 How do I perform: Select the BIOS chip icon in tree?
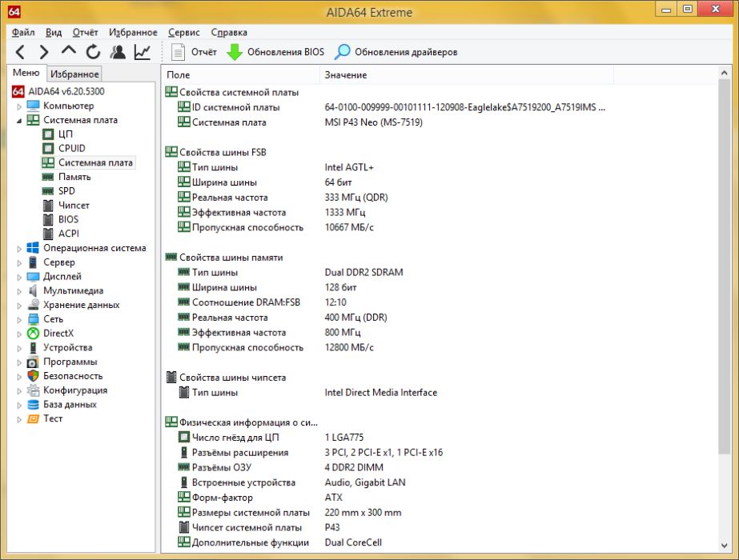48,219
